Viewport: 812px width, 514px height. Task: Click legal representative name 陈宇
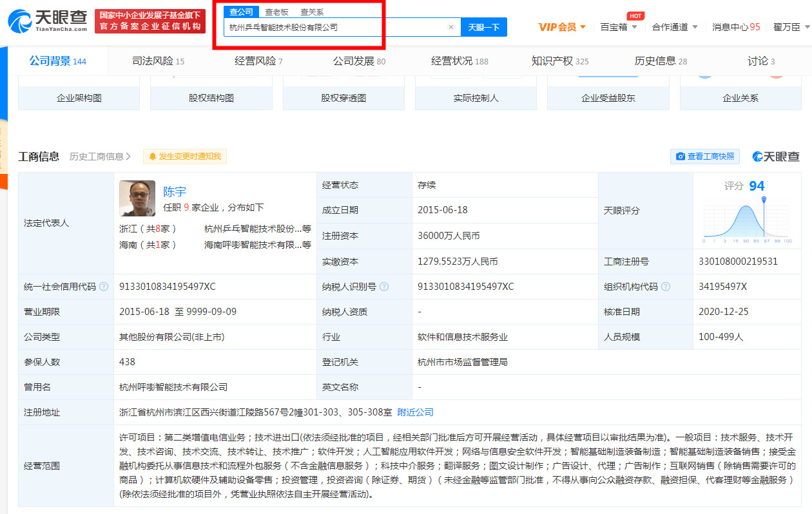(x=175, y=191)
